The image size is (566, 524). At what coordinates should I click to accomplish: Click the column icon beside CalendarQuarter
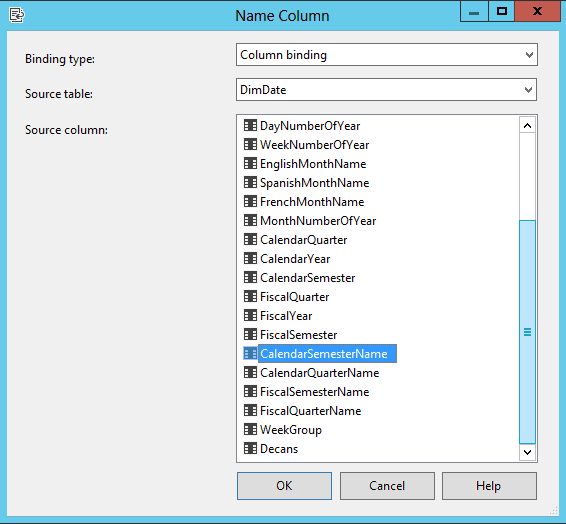(x=250, y=240)
